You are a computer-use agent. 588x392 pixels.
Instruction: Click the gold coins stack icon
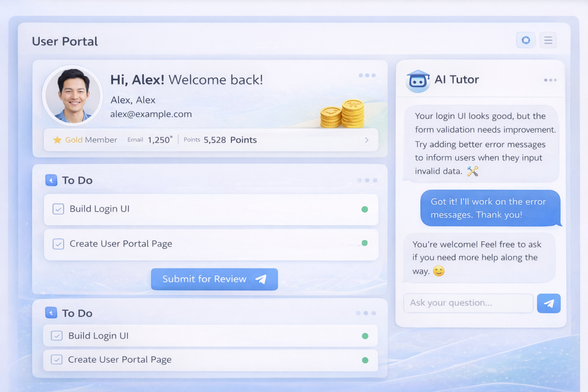(x=342, y=113)
